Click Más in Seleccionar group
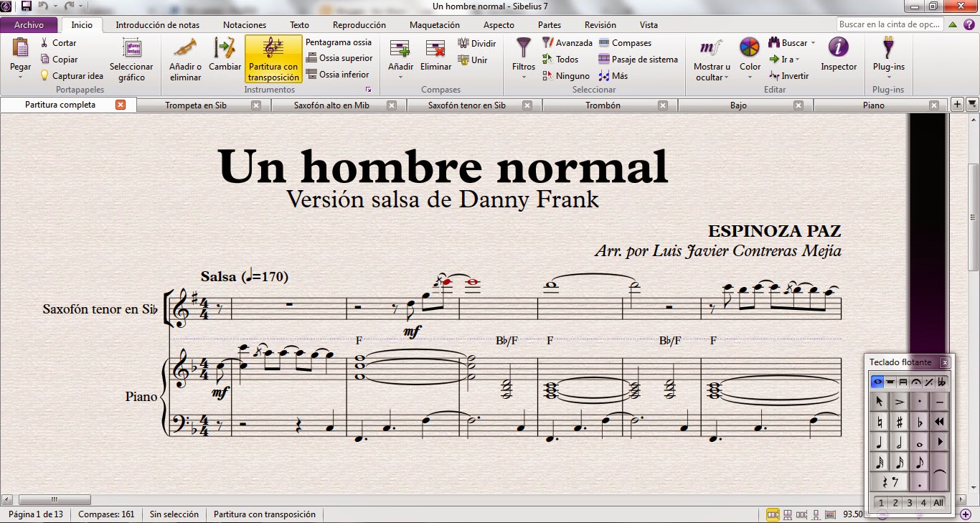This screenshot has height=523, width=980. tap(613, 75)
